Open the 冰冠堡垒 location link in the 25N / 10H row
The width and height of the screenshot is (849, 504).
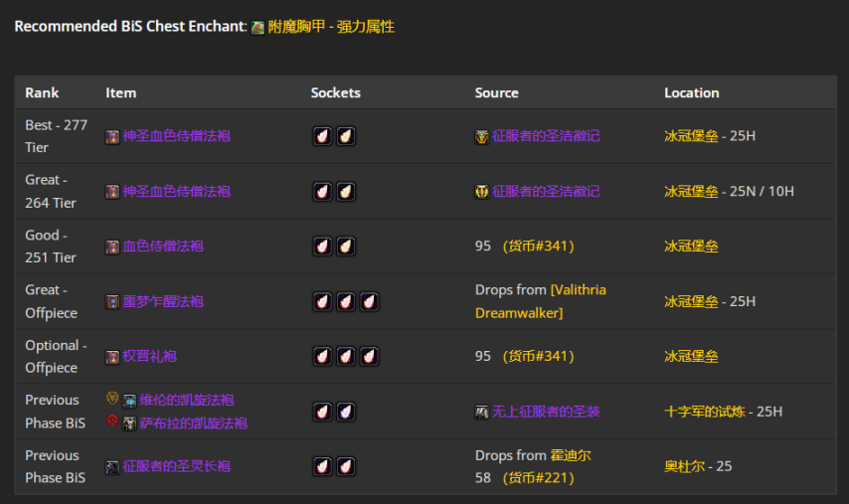pos(692,191)
